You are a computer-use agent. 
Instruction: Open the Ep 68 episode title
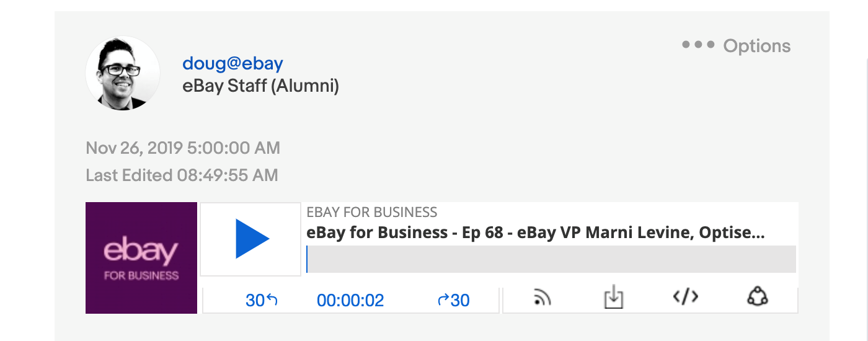click(x=536, y=233)
